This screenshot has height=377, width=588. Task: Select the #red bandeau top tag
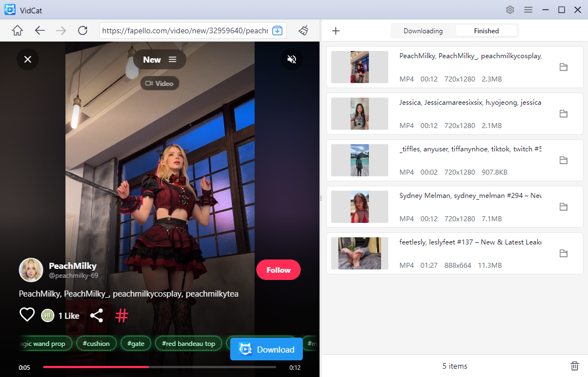189,343
